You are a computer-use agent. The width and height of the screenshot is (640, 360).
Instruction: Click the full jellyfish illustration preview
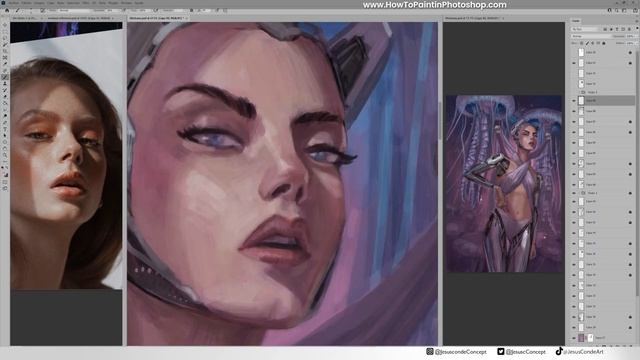click(x=504, y=184)
